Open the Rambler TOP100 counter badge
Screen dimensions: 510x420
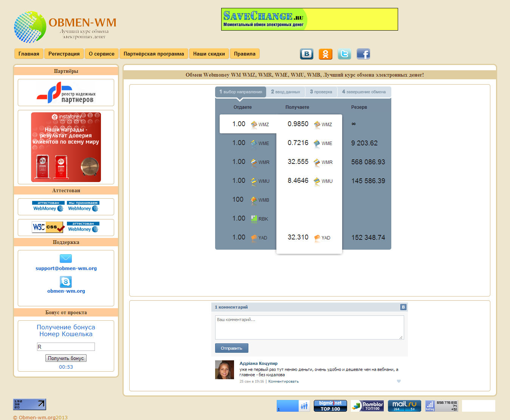pyautogui.click(x=367, y=406)
